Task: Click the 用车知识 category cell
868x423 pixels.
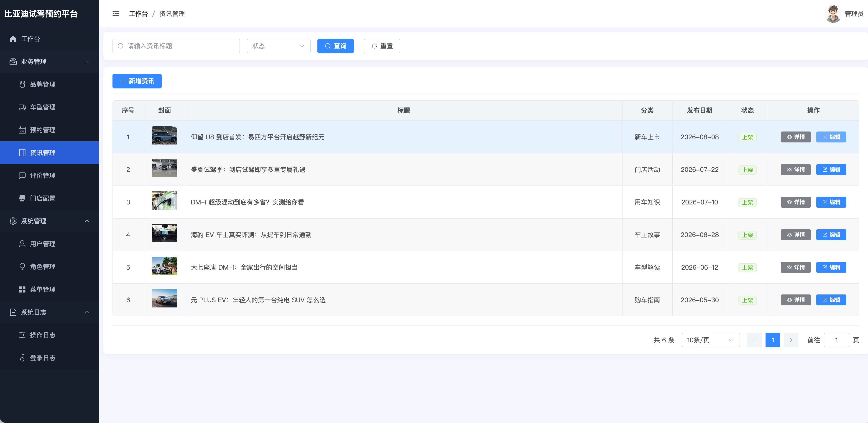Action: (647, 202)
